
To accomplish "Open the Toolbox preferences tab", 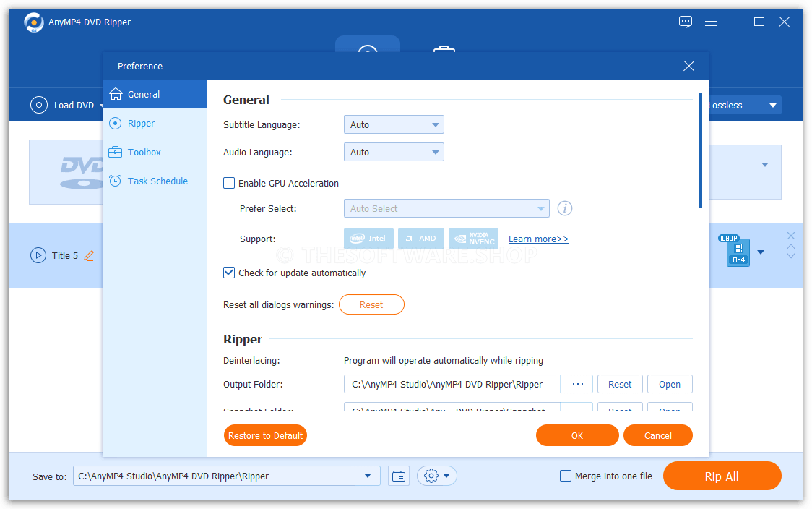I will point(155,153).
